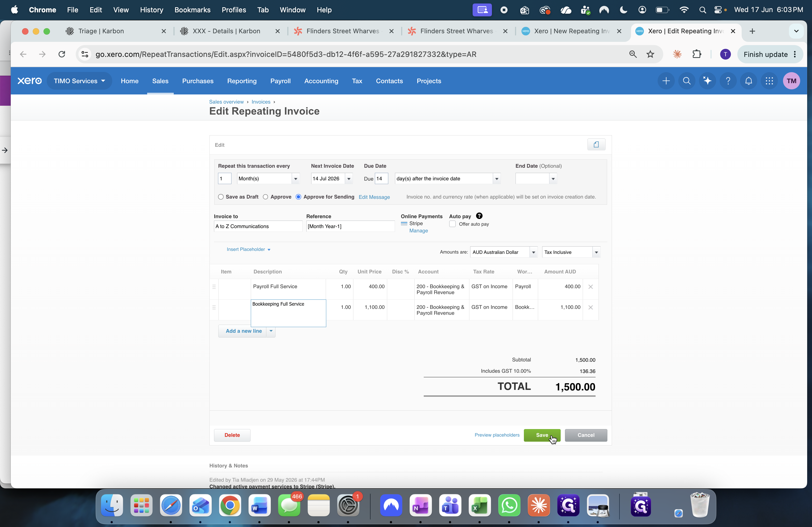Open the Chrome History menu in the menu bar
812x527 pixels.
[x=151, y=10]
